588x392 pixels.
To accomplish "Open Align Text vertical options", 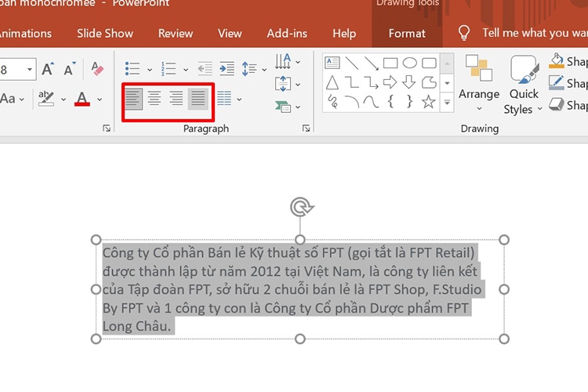I will coord(287,84).
